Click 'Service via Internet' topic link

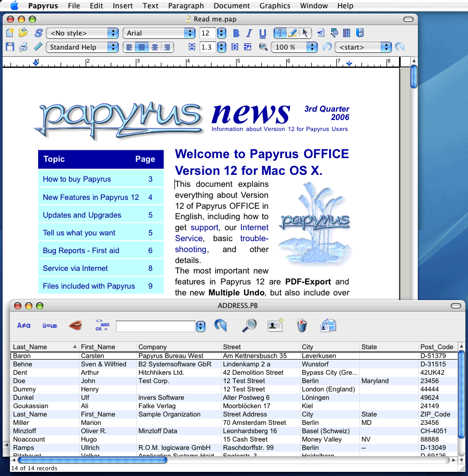coord(75,268)
